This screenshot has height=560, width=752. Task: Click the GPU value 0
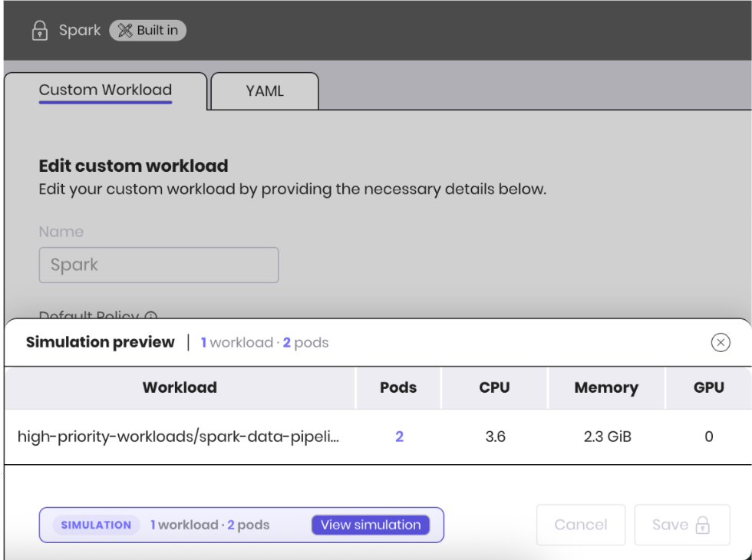[x=709, y=436]
